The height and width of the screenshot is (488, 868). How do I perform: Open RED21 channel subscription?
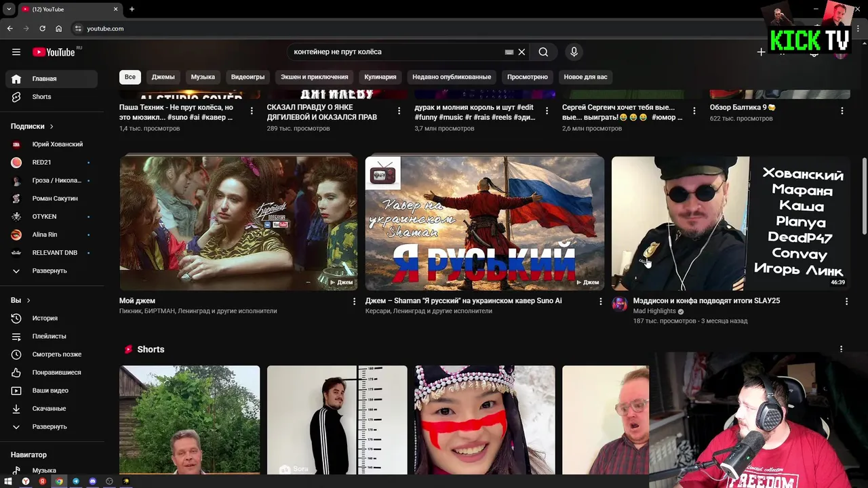52,163
